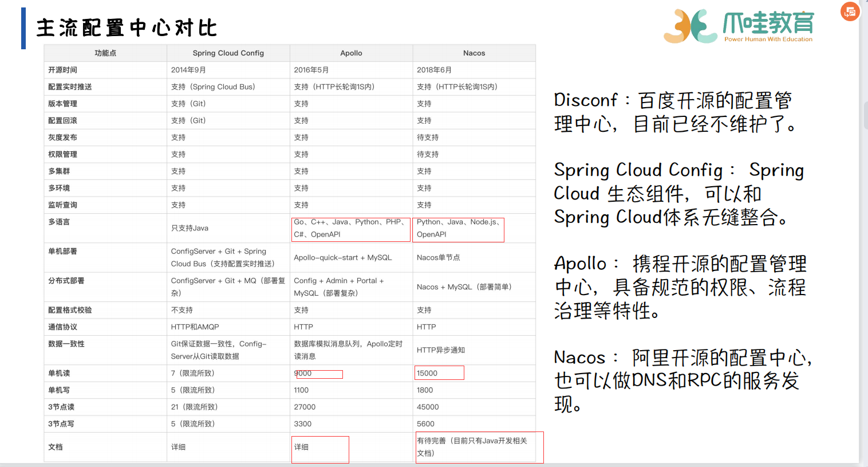Click the orange round icon in top-right corner
This screenshot has width=868, height=467.
[x=850, y=11]
